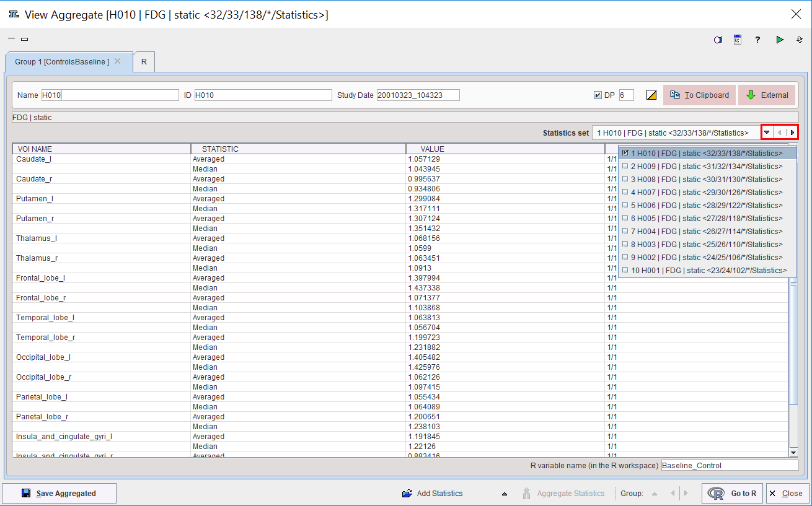Viewport: 812px width, 506px height.
Task: Select the Putamen_r row name
Action: pos(102,219)
